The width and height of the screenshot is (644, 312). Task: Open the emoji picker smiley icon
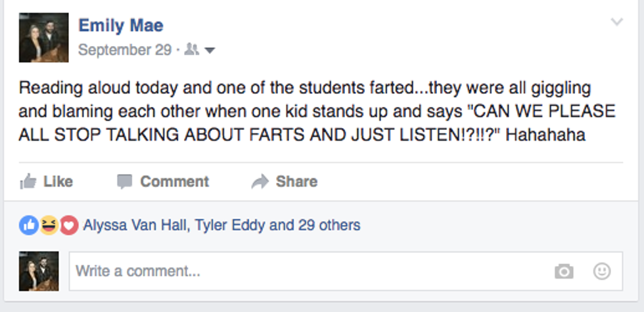click(601, 271)
